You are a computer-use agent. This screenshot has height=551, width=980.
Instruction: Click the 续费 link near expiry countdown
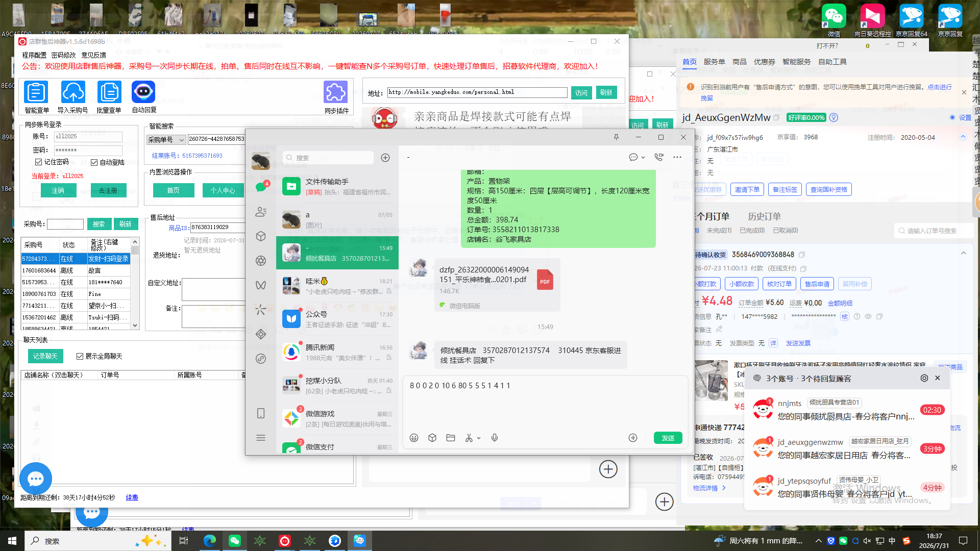pyautogui.click(x=132, y=497)
